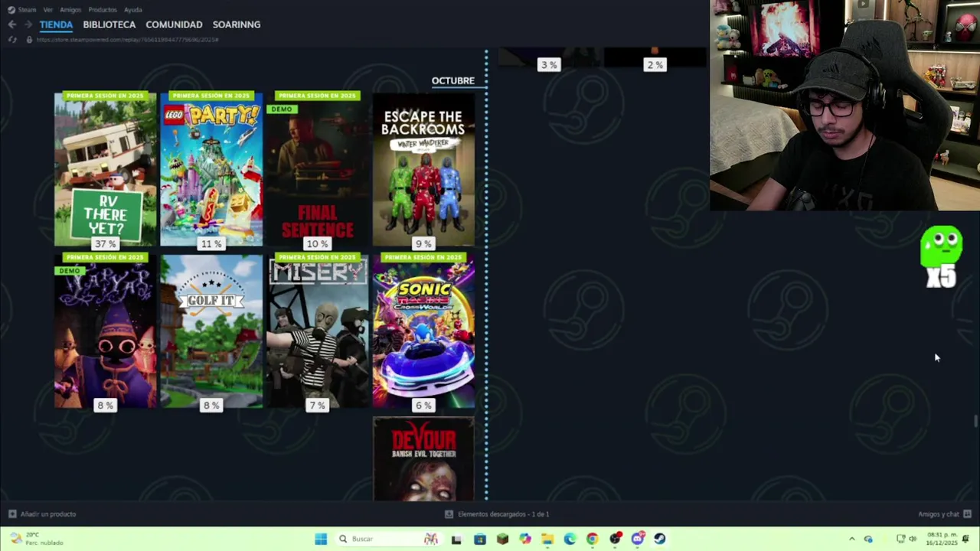Go back with the left arrow
Image resolution: width=980 pixels, height=551 pixels.
(x=11, y=24)
